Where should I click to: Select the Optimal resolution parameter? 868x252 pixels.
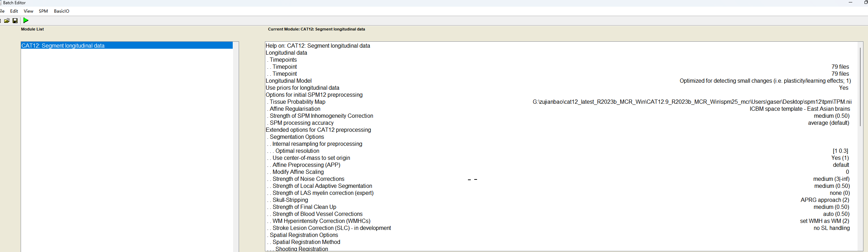click(297, 151)
